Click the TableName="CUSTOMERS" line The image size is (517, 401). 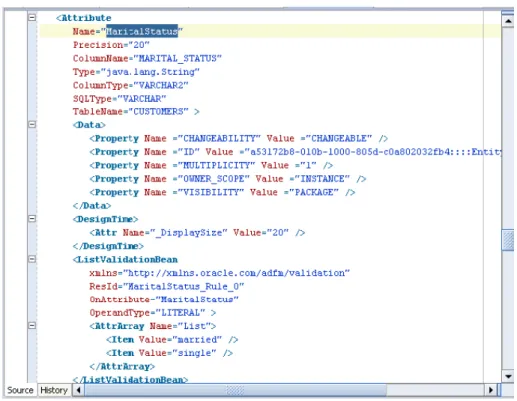(x=136, y=111)
